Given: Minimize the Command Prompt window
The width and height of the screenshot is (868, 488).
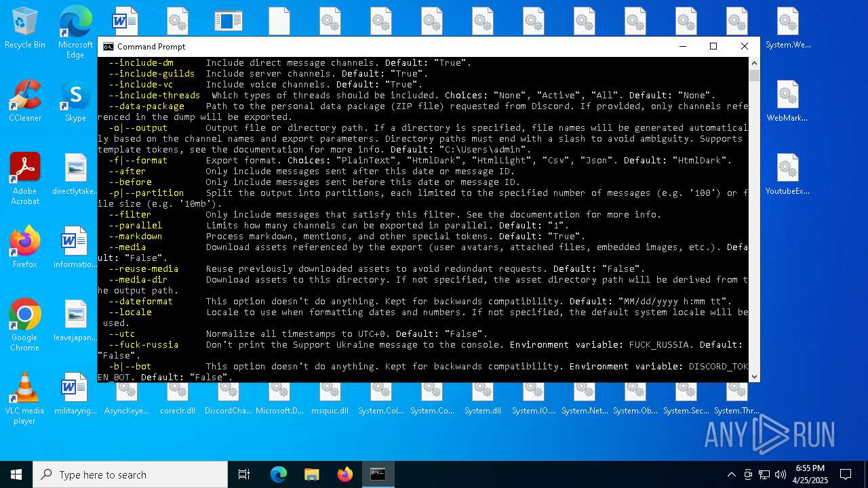Looking at the screenshot, I should click(x=682, y=47).
